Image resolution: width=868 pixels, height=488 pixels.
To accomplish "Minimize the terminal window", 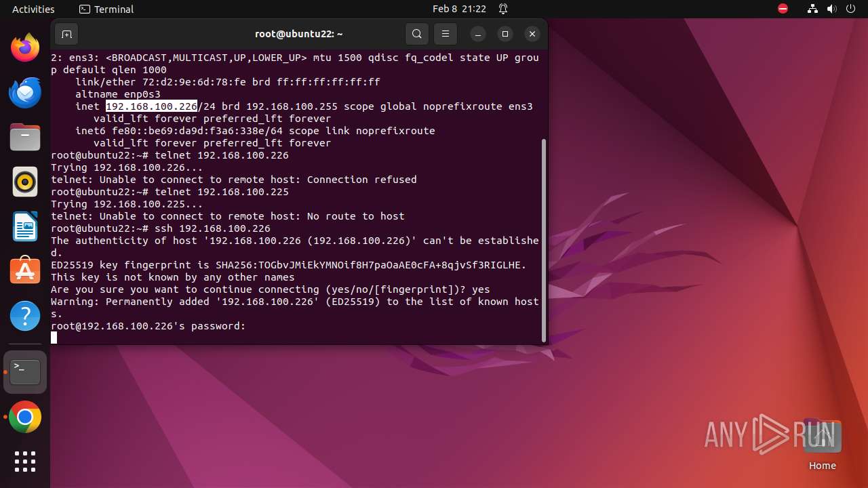I will pyautogui.click(x=477, y=34).
